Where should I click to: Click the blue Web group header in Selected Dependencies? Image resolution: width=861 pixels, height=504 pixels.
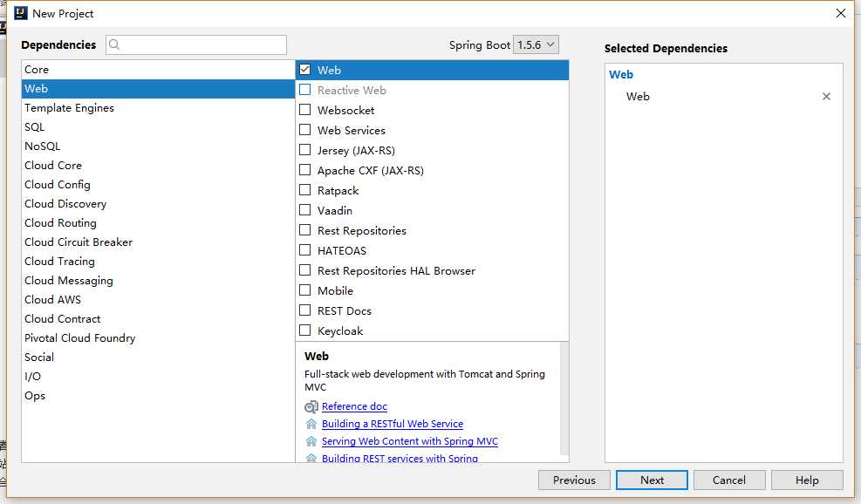(620, 75)
